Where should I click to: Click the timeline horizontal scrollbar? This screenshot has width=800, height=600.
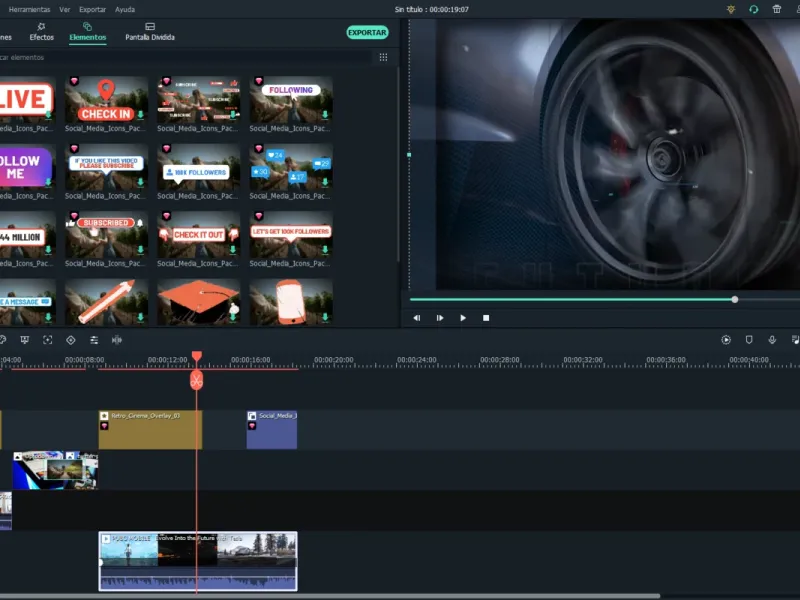click(x=330, y=596)
